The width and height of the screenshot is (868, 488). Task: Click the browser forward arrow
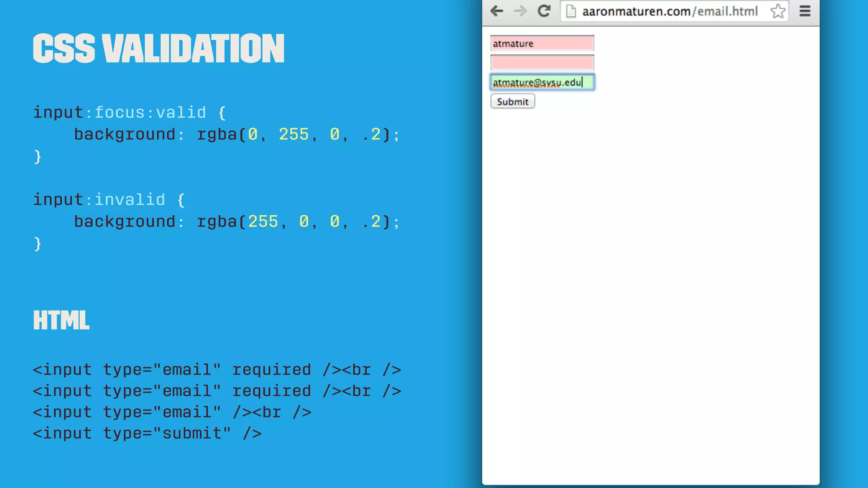click(520, 11)
